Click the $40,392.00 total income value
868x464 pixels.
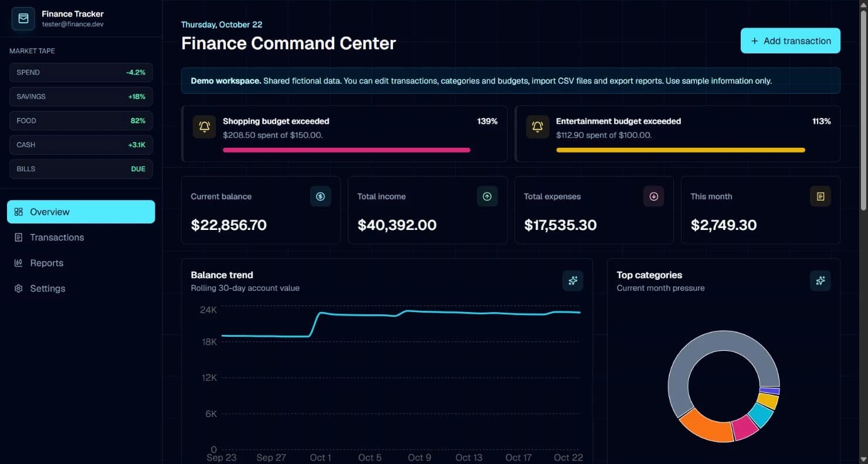[397, 225]
